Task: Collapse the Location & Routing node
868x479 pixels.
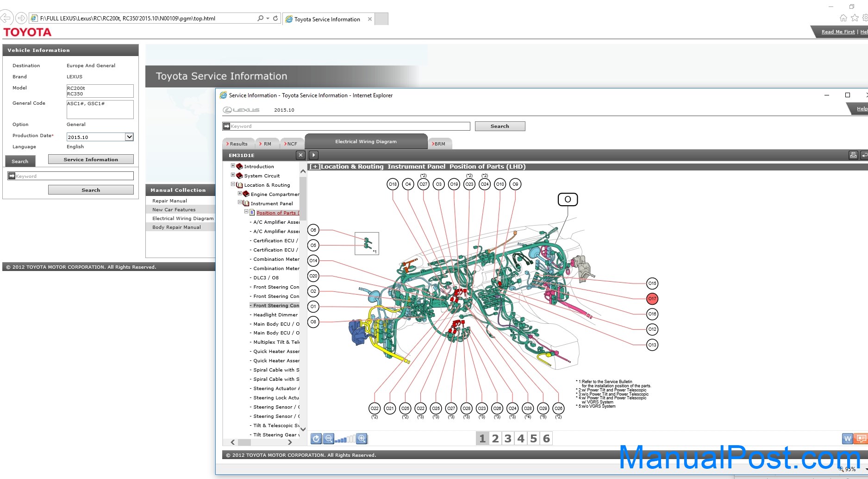Action: [x=233, y=184]
